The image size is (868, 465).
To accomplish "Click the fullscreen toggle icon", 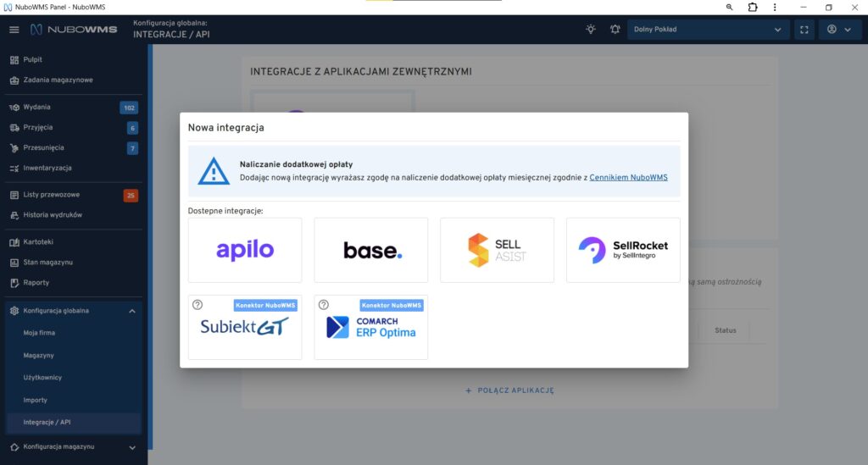I will coord(804,30).
